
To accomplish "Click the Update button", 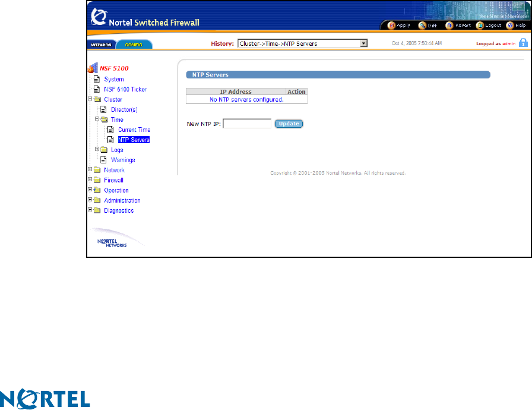I will pos(289,124).
